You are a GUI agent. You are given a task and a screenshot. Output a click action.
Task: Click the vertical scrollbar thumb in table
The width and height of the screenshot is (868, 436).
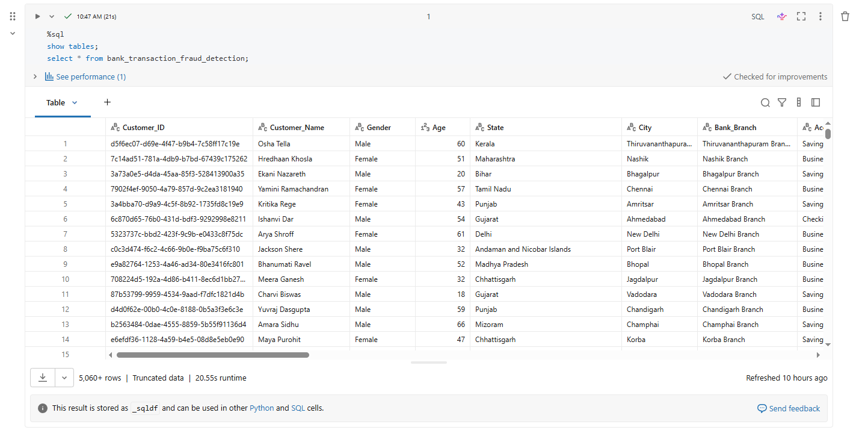pos(828,134)
